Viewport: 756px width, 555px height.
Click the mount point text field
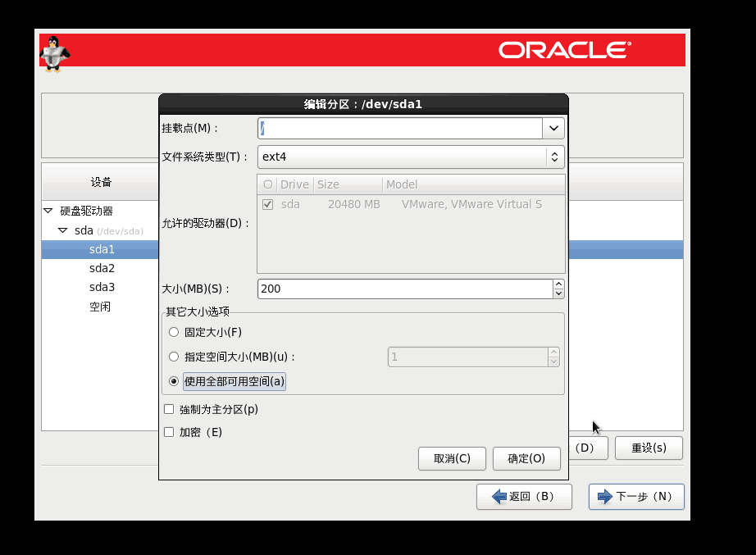pyautogui.click(x=399, y=129)
